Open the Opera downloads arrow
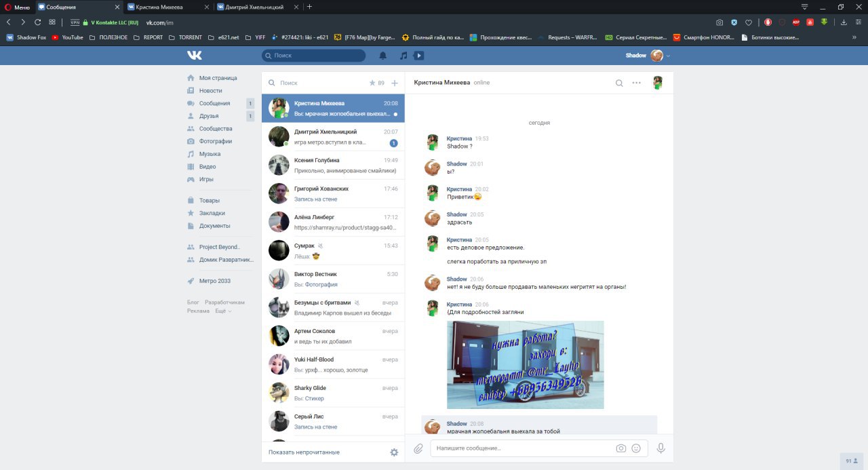The image size is (868, 470). coord(844,22)
